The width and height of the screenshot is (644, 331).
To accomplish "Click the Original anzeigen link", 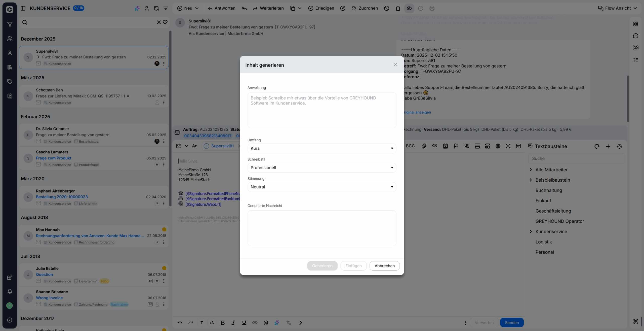I will 417,112.
